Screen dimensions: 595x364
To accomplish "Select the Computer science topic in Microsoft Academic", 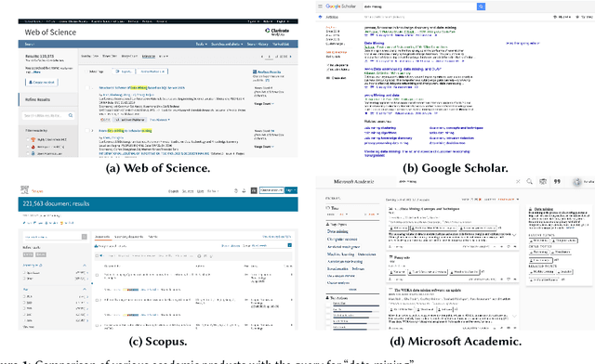I will pos(342,240).
